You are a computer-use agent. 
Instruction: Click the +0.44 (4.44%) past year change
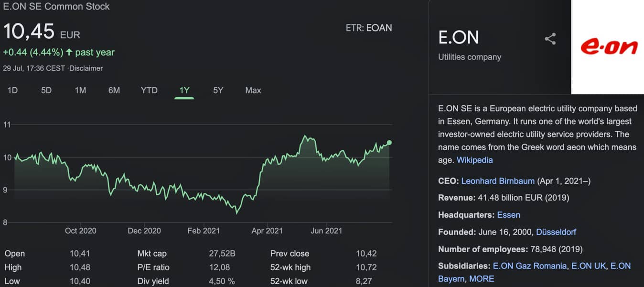59,52
